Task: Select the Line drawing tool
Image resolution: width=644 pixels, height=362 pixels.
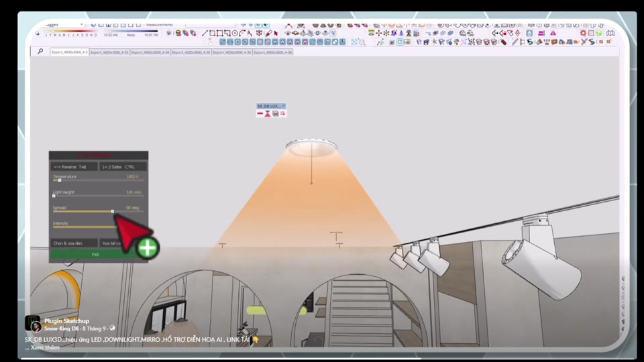Action: [205, 34]
